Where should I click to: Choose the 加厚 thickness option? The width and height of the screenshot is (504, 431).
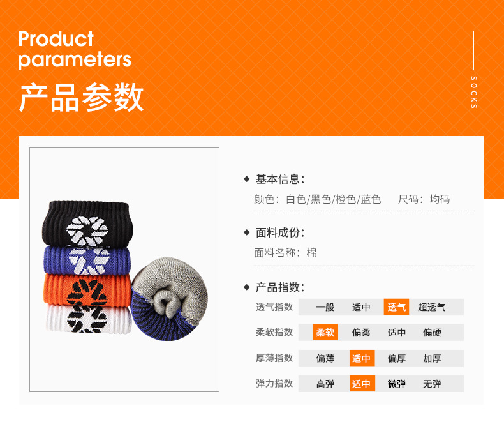pos(432,358)
